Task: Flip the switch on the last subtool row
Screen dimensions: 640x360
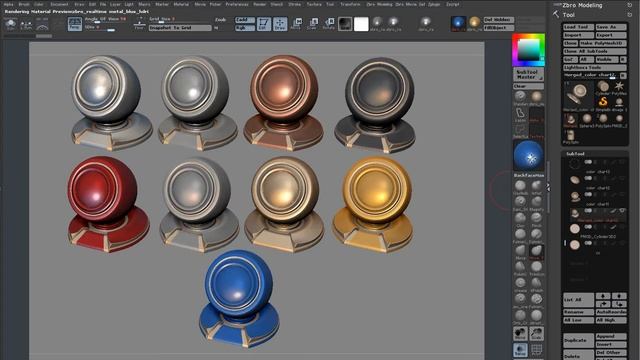Action: tap(588, 243)
